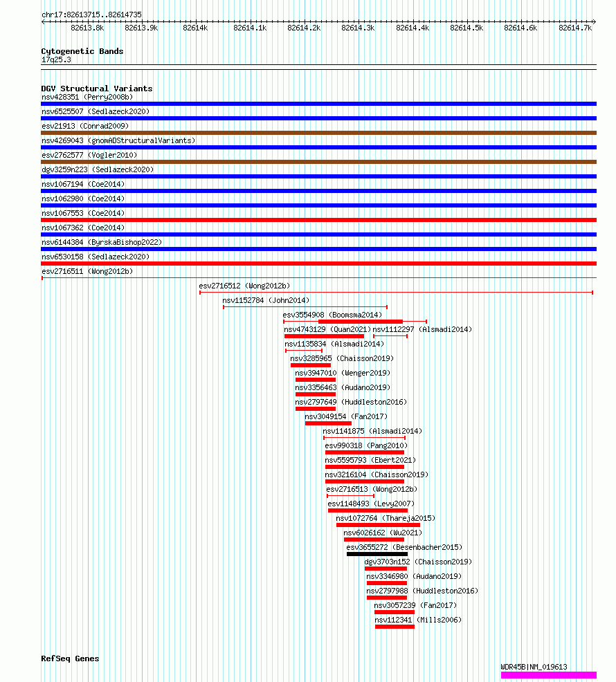The height and width of the screenshot is (682, 616).
Task: Click the 82614k ruler position
Action: click(195, 28)
